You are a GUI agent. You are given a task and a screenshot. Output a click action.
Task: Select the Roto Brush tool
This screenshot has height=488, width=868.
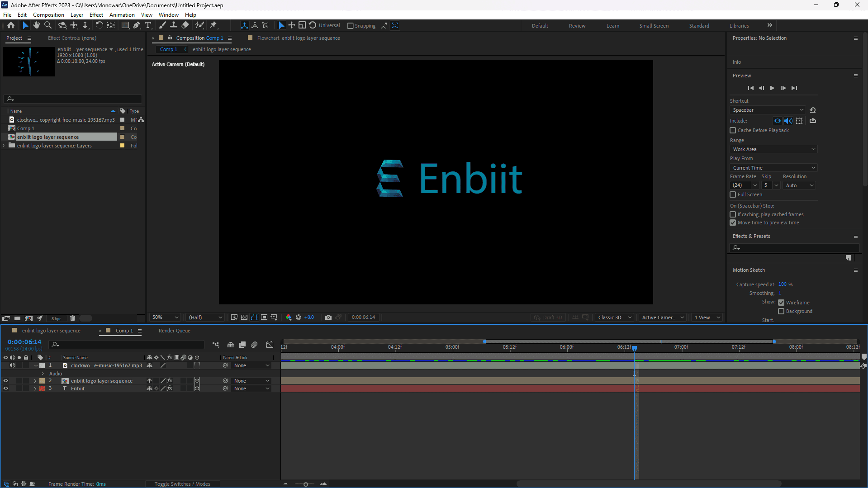[199, 25]
